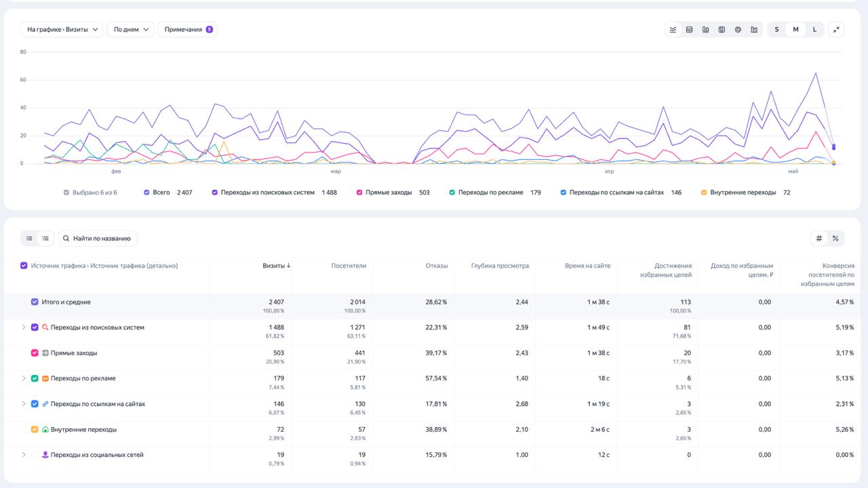Viewport: 868px width, 488px height.
Task: Focus the Найти по названию search field
Action: coord(98,238)
